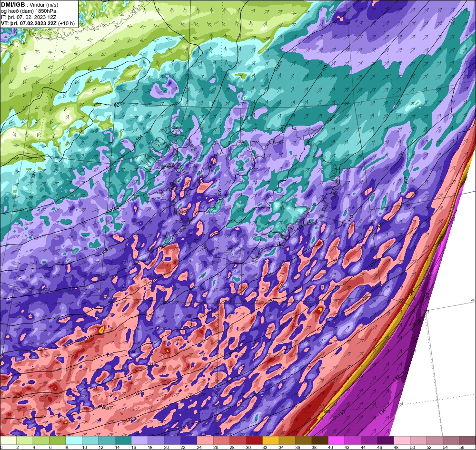Click the 32–34 m/s yellow legend swatch
Screen dimensions: 476x450
(x=271, y=440)
